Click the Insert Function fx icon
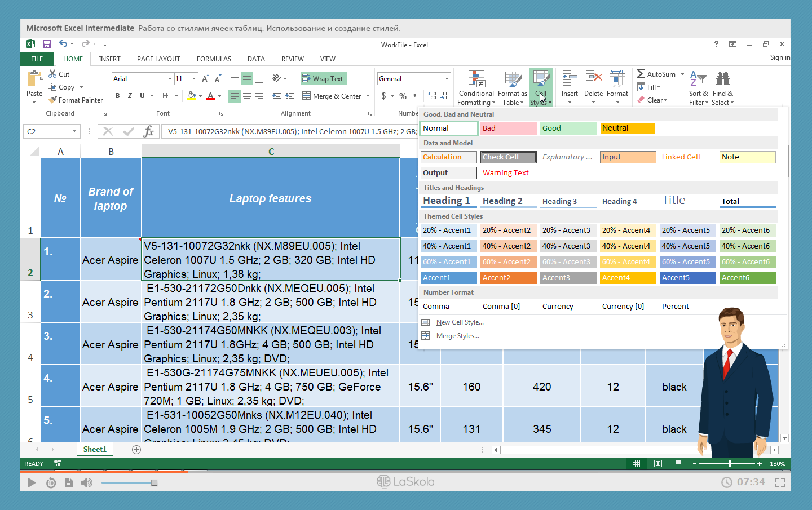Viewport: 812px width, 510px height. pos(149,131)
